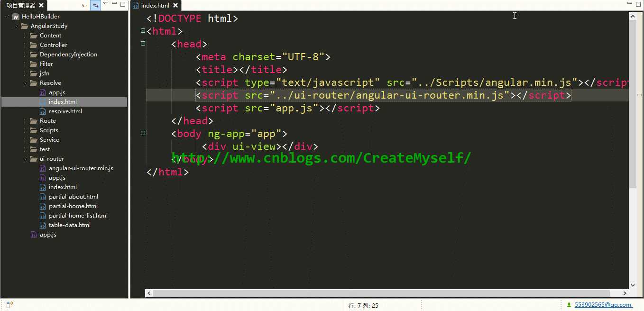
Task: Click HTML icon of table-data.html
Action: 43,225
